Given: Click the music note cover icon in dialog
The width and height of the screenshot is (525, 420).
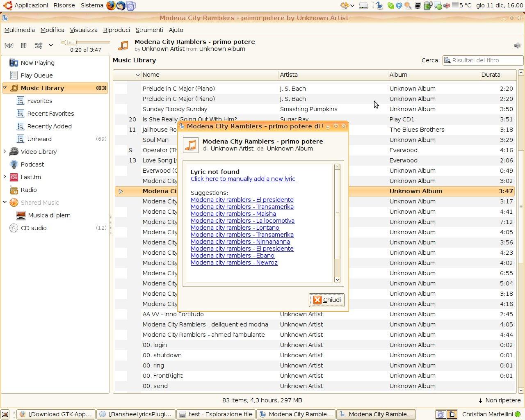Looking at the screenshot, I should tap(191, 145).
